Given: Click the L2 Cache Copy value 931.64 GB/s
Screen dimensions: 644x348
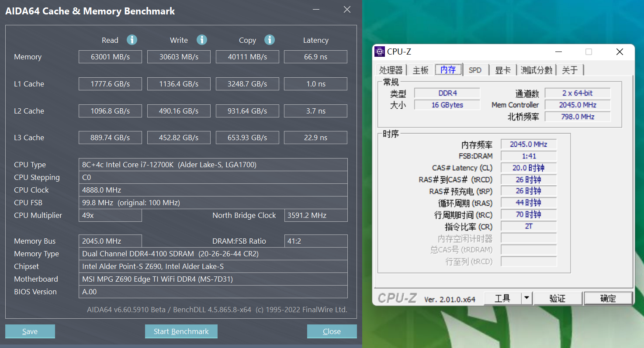Looking at the screenshot, I should [x=247, y=111].
